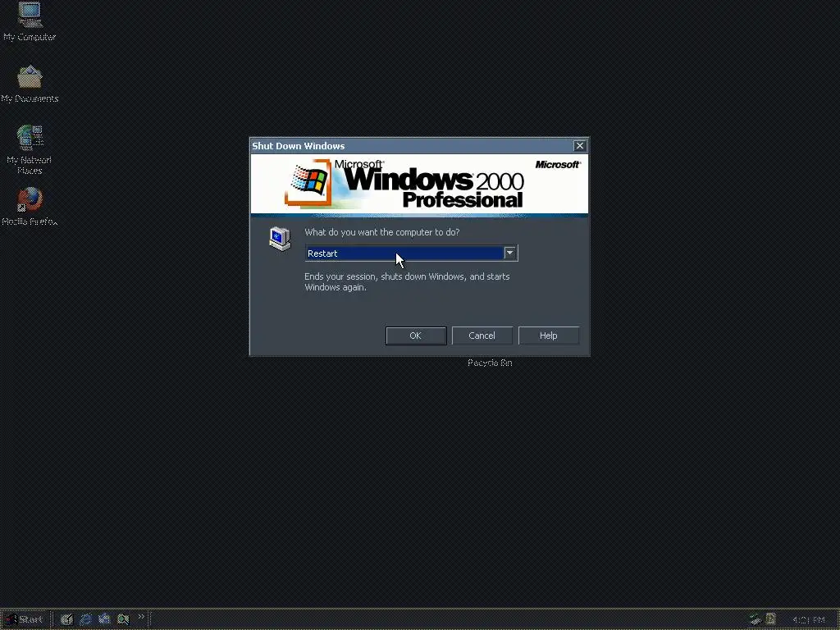Click the yellow system tray icon

(x=770, y=619)
